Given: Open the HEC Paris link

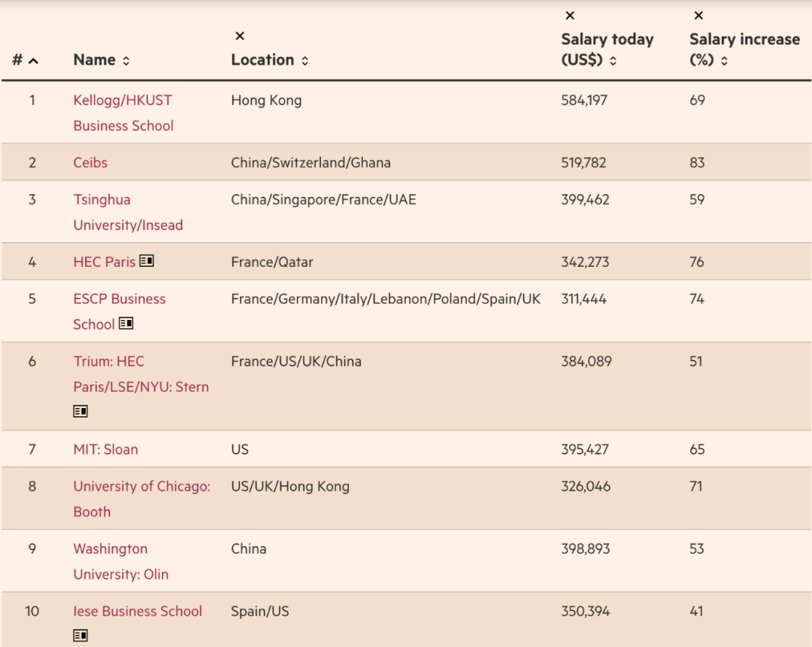Looking at the screenshot, I should [x=104, y=262].
